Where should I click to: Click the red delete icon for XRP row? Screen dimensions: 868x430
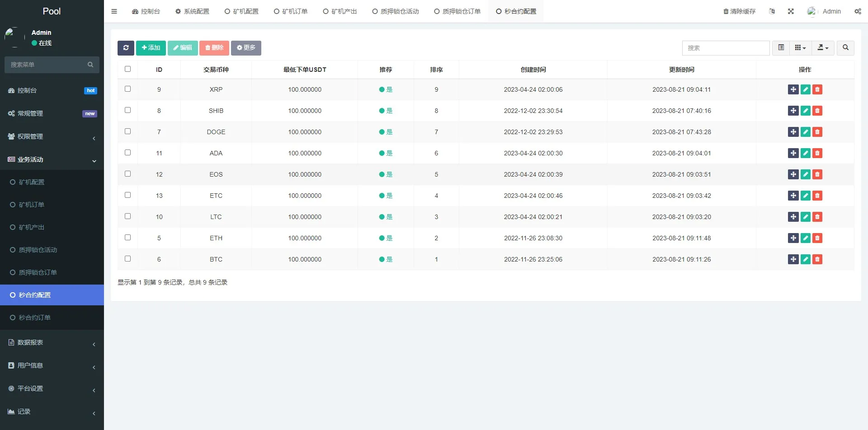(817, 89)
